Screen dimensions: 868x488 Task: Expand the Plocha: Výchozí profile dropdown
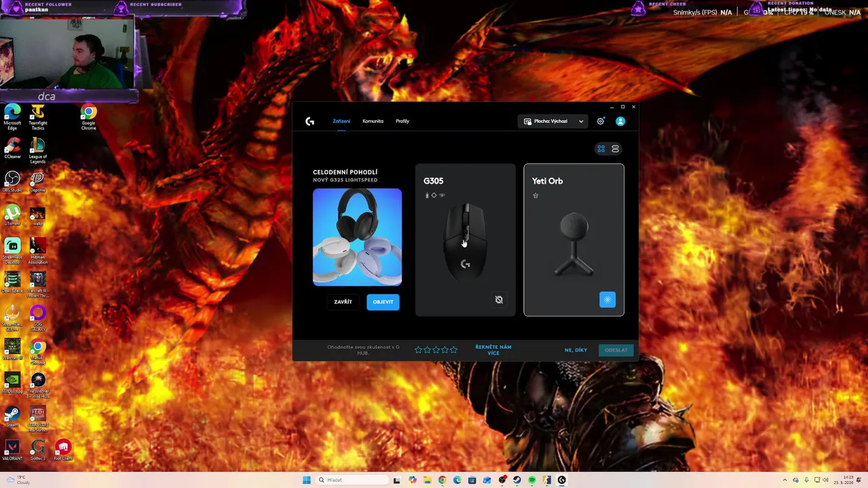pos(553,121)
